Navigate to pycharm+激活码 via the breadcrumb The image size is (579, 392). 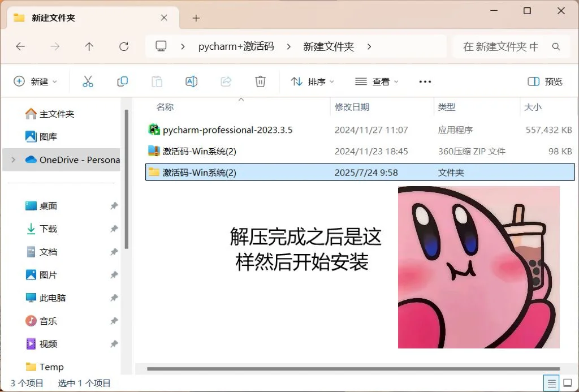[x=236, y=47]
